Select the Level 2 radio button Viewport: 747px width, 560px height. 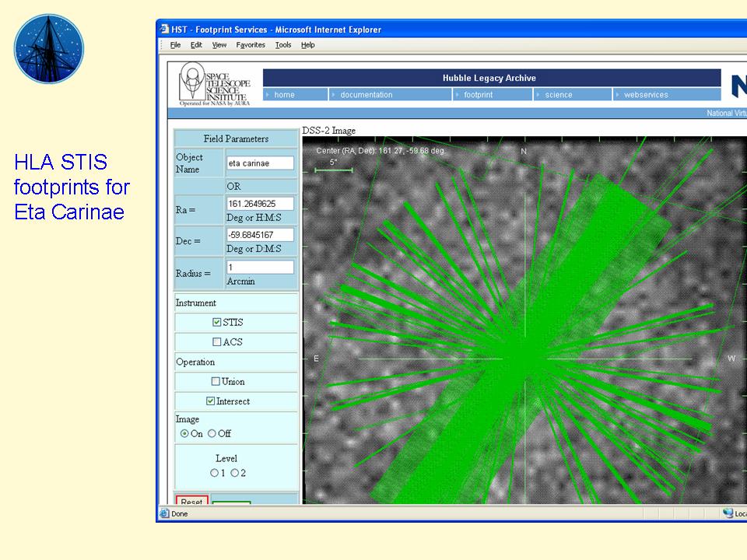[x=235, y=473]
